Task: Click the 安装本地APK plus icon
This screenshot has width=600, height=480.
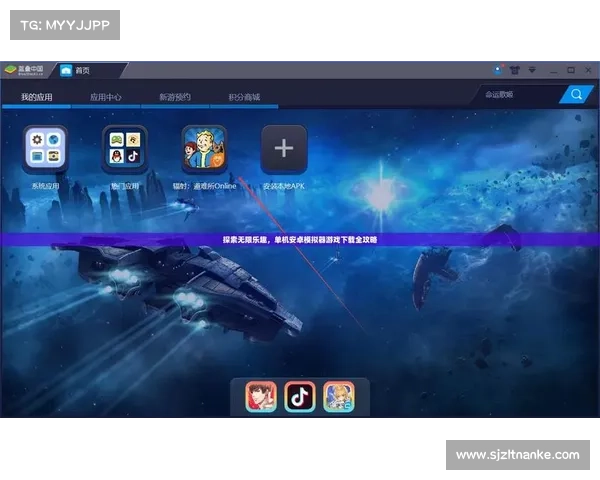Action: pos(284,149)
